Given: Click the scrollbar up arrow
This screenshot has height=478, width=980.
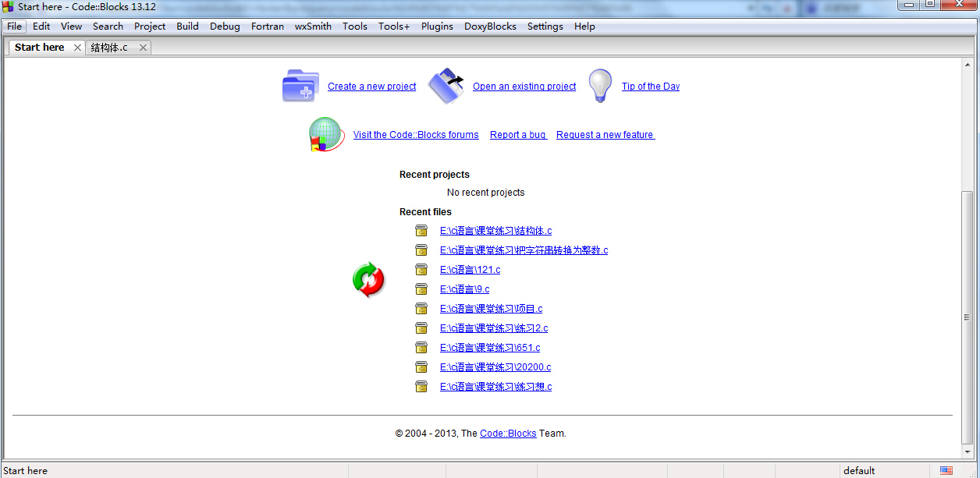Looking at the screenshot, I should tap(968, 64).
